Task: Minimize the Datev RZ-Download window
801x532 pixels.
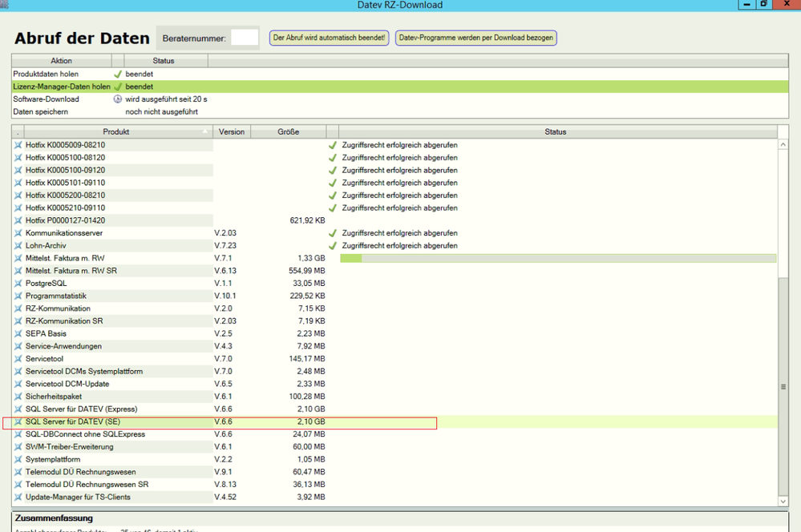Action: (x=746, y=5)
